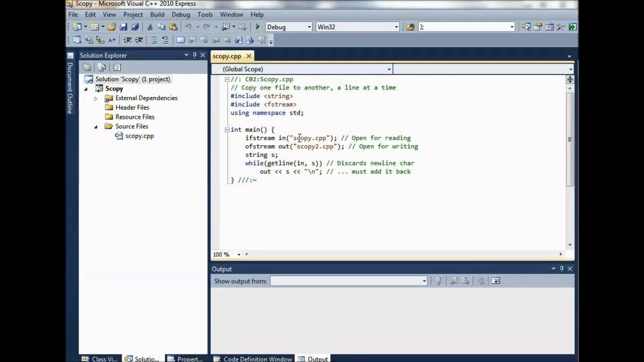
Task: Click Find Message in Code icon in Output
Action: pyautogui.click(x=438, y=281)
